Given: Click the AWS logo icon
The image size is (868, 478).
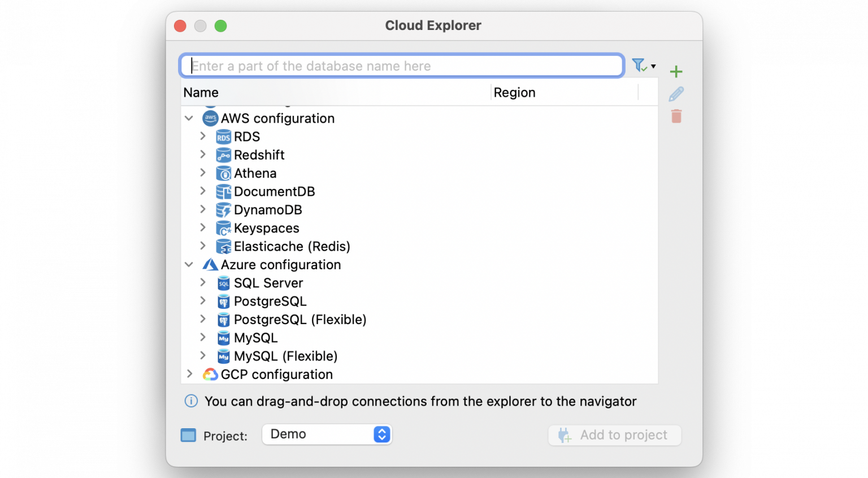Looking at the screenshot, I should pos(210,118).
